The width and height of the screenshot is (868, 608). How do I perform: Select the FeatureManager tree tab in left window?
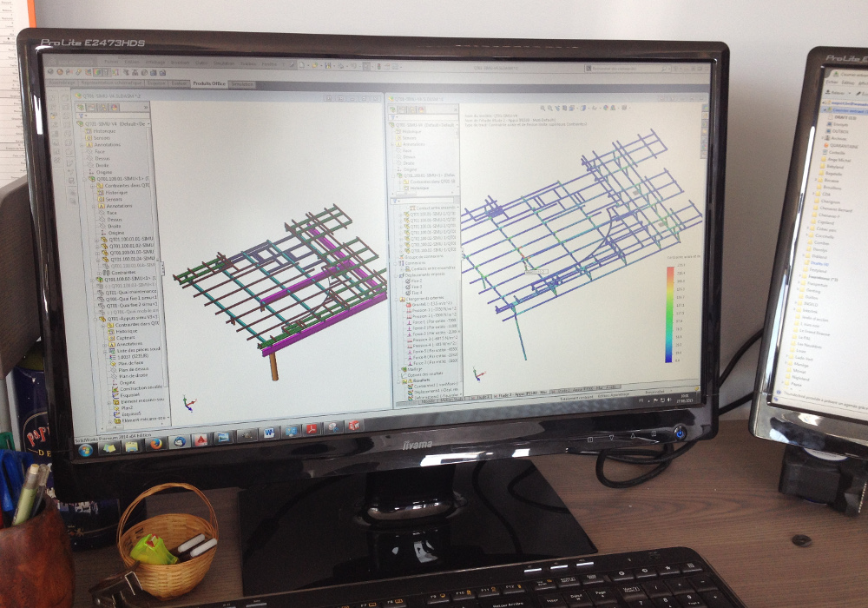[82, 107]
